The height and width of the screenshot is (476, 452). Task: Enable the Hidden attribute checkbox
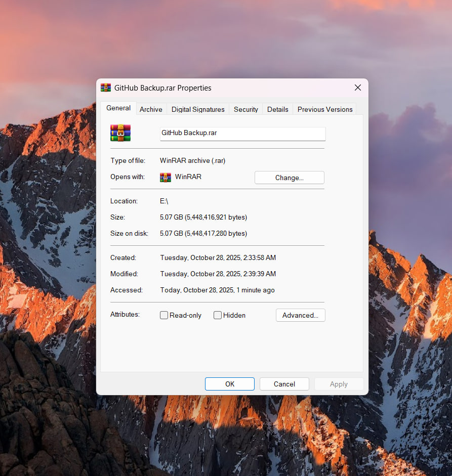pos(218,315)
